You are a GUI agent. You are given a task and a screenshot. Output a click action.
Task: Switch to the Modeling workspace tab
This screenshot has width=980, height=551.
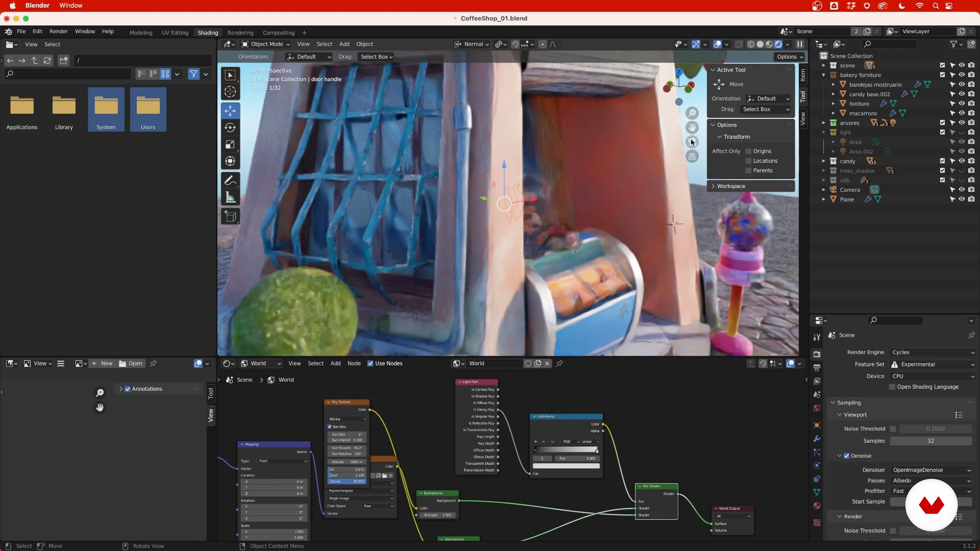(x=141, y=33)
